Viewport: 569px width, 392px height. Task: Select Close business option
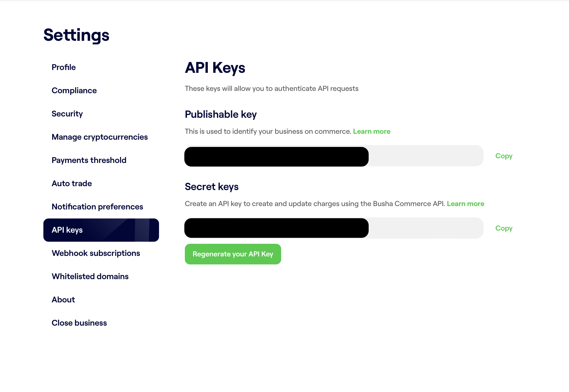(79, 323)
